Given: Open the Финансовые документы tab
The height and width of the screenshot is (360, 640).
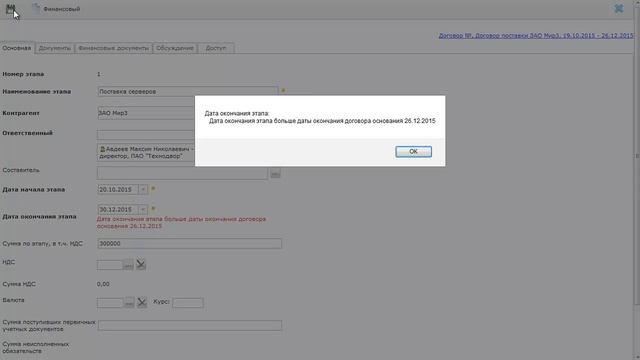Looking at the screenshot, I should [x=113, y=48].
